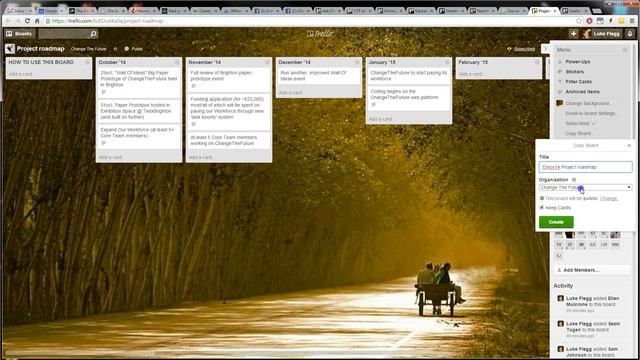Open the Funding application card
The height and width of the screenshot is (360, 640).
pos(229,111)
